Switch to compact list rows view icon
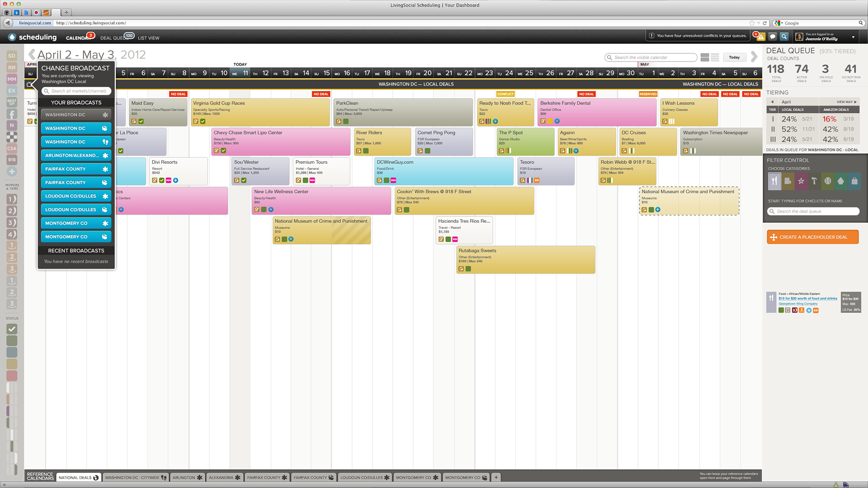Screen dimensions: 868x488 [715, 57]
